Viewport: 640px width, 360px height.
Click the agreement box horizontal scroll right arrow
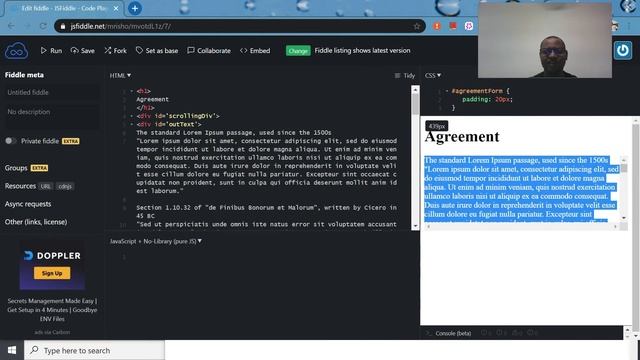point(616,227)
